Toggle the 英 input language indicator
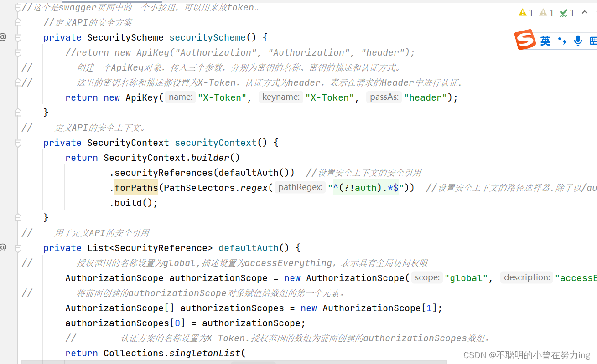This screenshot has height=364, width=597. tap(545, 41)
